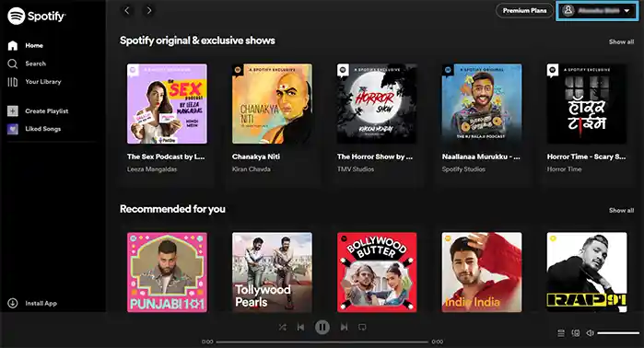
Task: Open the Liked Songs heart icon
Action: tap(13, 129)
